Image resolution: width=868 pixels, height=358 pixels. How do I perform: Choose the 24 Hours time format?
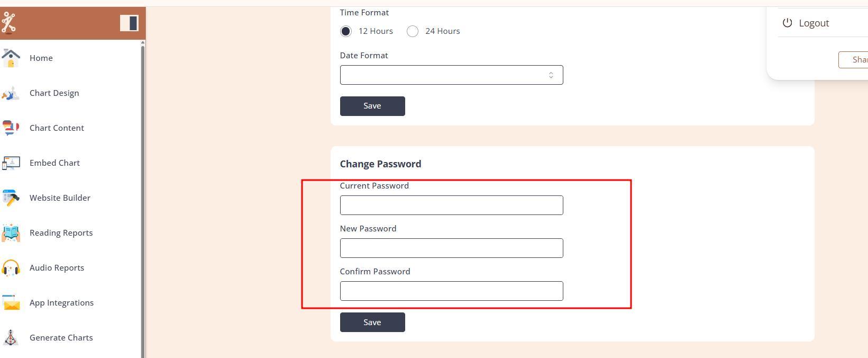(x=413, y=31)
